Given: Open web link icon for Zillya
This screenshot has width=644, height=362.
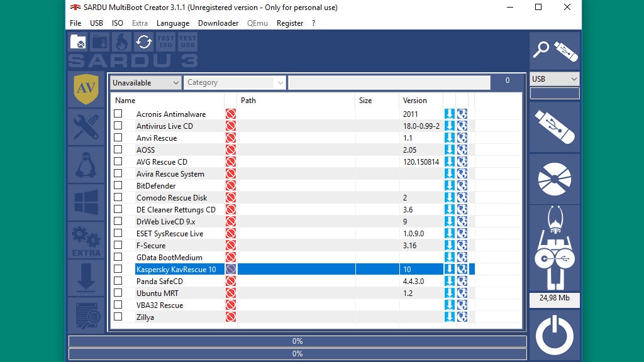Looking at the screenshot, I should point(462,317).
